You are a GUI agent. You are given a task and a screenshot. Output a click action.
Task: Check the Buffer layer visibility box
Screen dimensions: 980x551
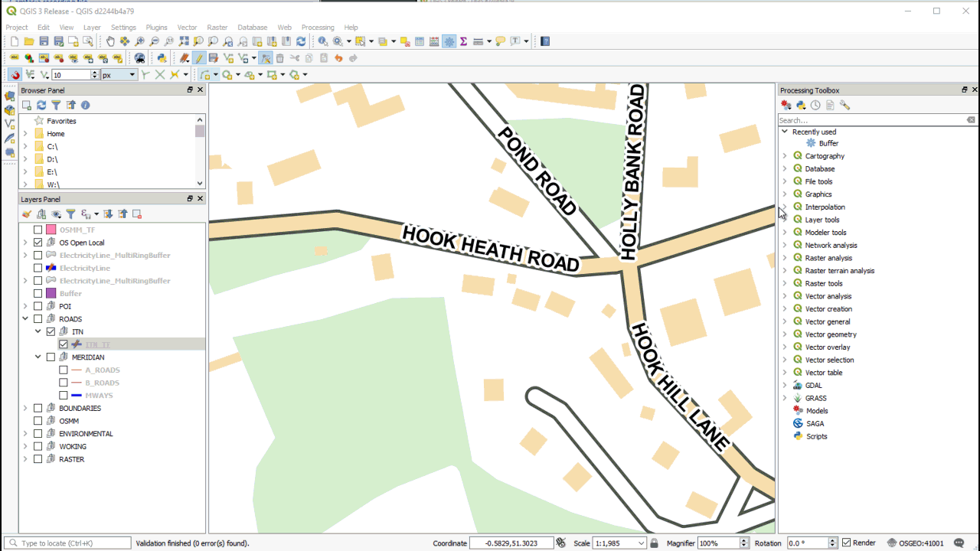pyautogui.click(x=38, y=293)
